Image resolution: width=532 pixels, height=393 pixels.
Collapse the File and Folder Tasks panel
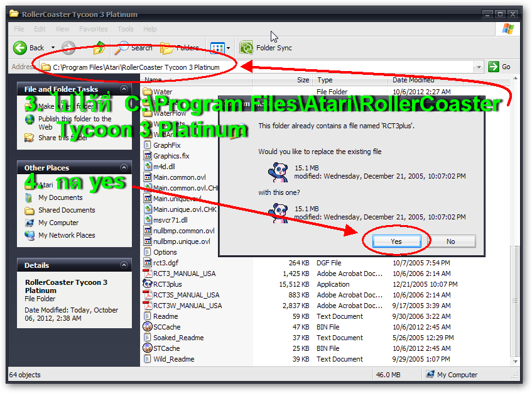(124, 89)
